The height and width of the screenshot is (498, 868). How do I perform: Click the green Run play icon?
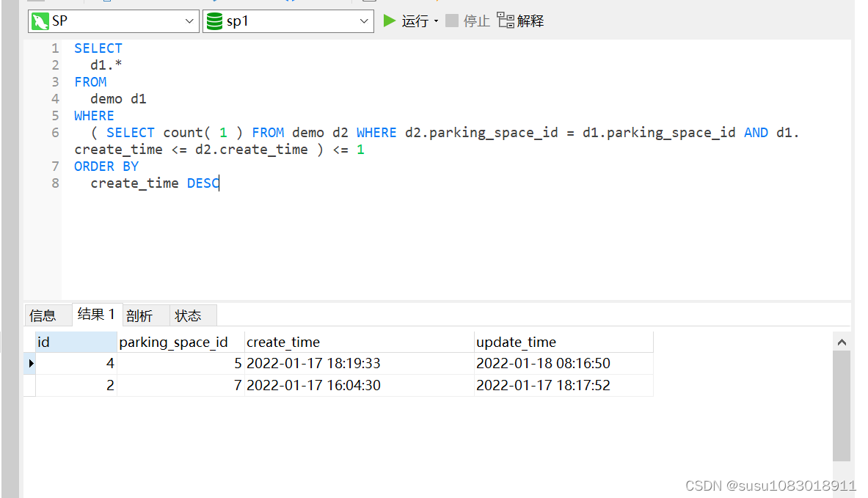(390, 21)
